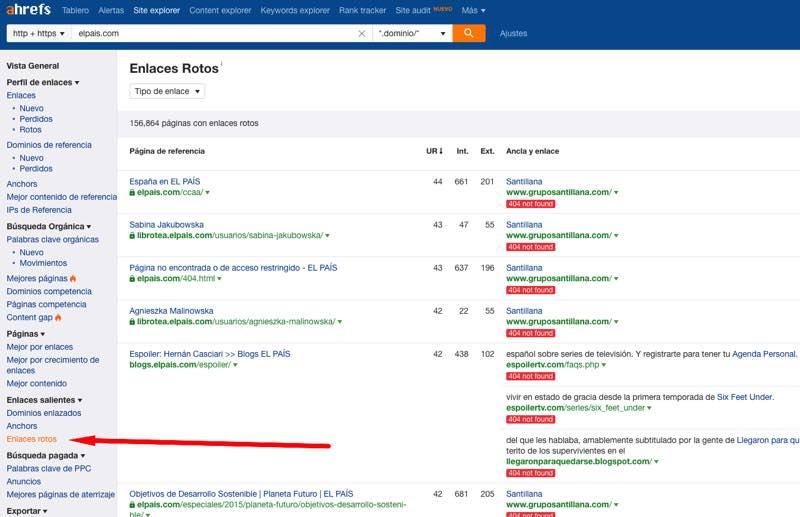
Task: Open Content explorer
Action: (x=220, y=10)
